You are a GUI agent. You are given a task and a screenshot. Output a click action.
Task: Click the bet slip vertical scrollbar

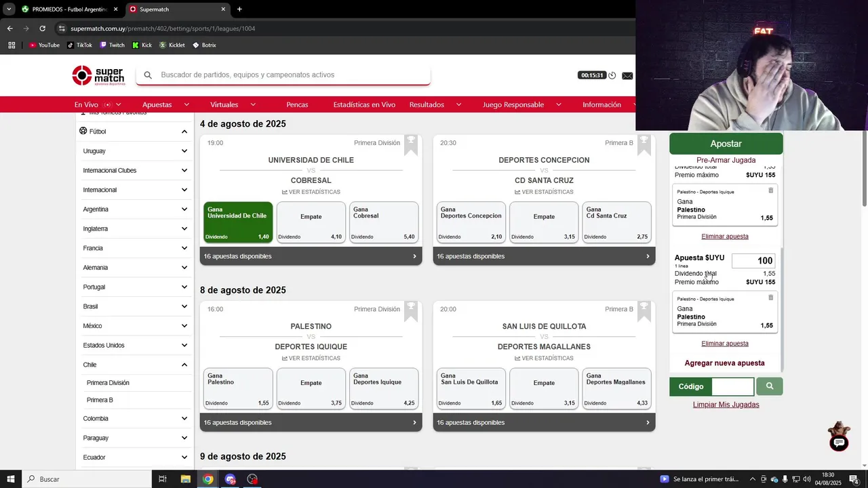click(x=781, y=310)
